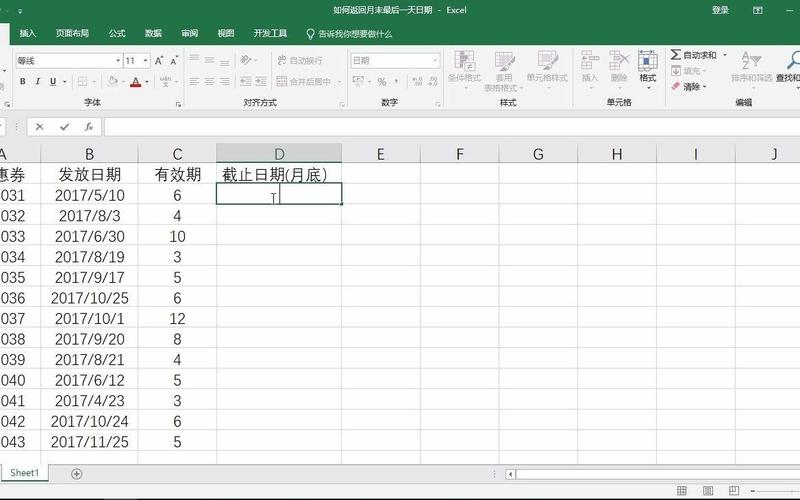Align text left
The width and height of the screenshot is (800, 500).
194,82
